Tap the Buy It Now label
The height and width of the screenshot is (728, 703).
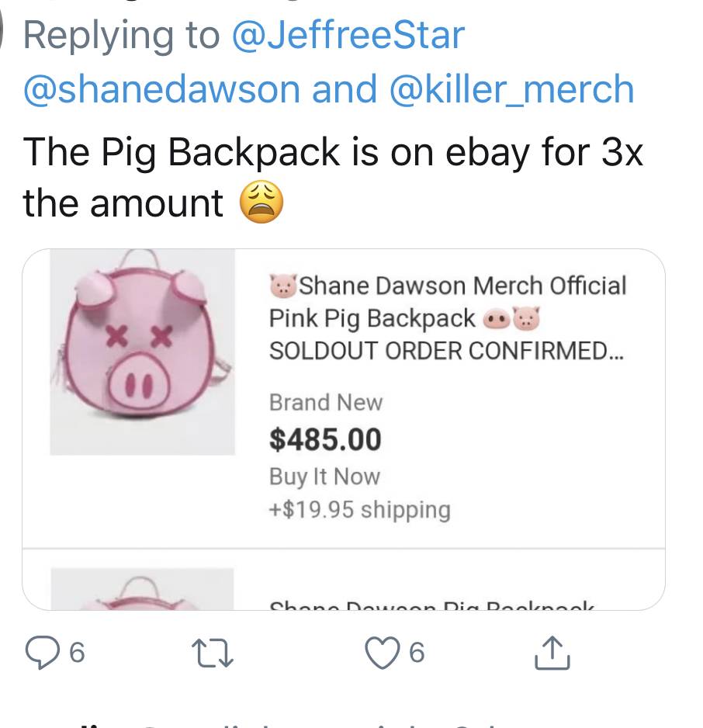(x=324, y=477)
